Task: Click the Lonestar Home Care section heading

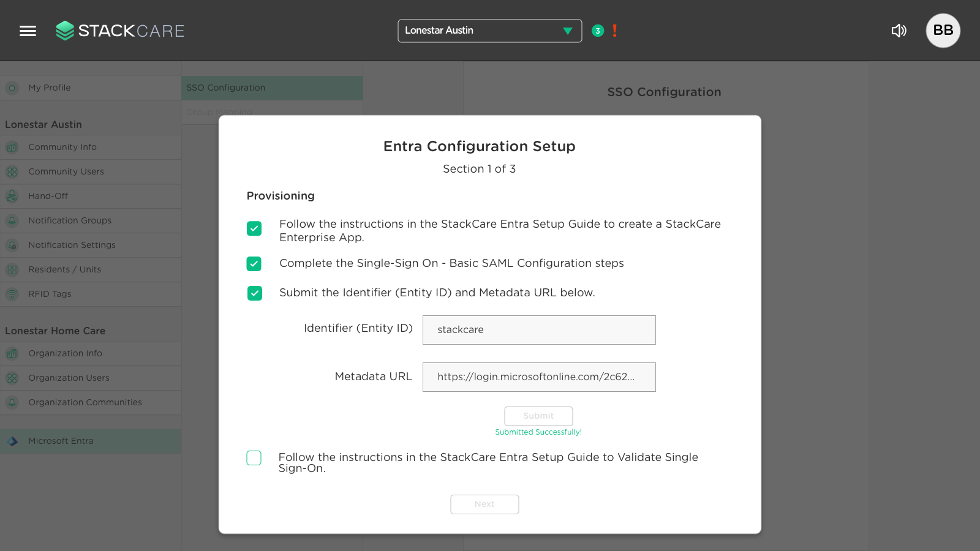Action: pyautogui.click(x=55, y=331)
